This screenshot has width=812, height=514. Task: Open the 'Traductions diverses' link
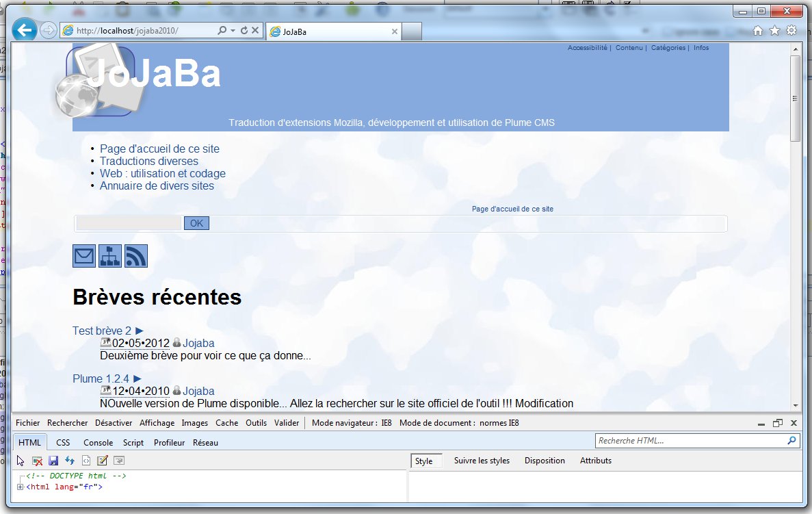pos(149,161)
